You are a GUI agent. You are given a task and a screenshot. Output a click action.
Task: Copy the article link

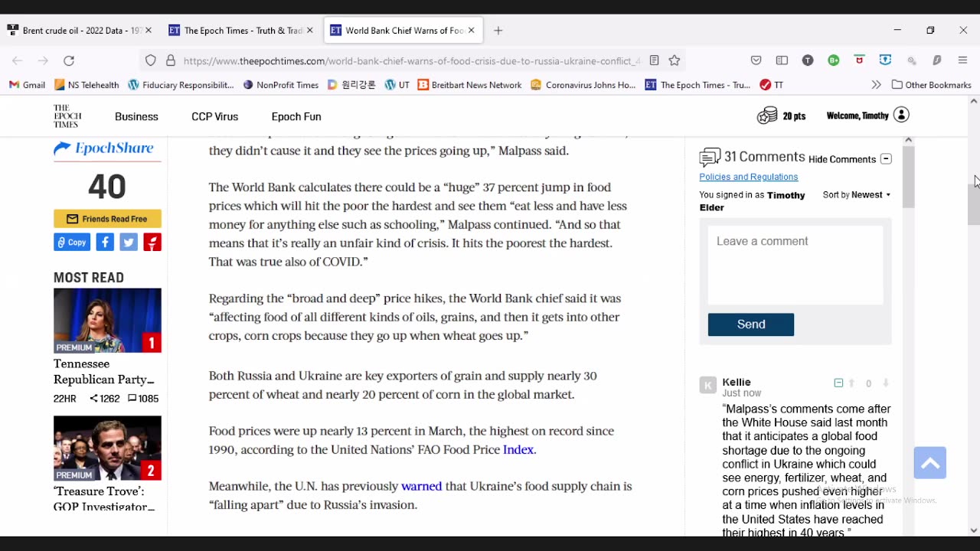pos(72,243)
